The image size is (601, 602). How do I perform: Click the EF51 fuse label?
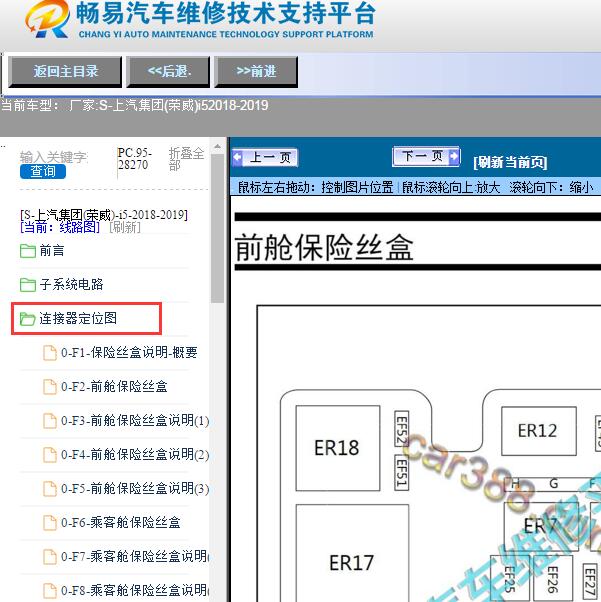coord(402,473)
